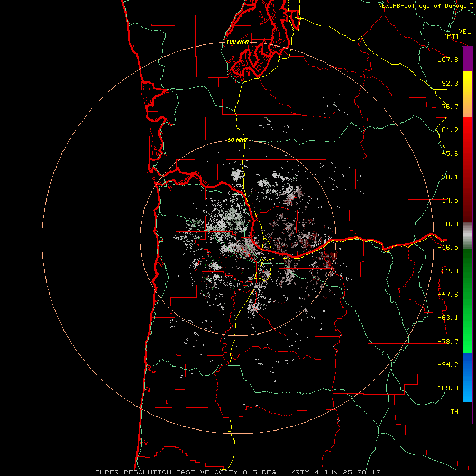Select the gray near-zero segment of the color bar
This screenshot has width=476, height=476.
click(x=467, y=235)
